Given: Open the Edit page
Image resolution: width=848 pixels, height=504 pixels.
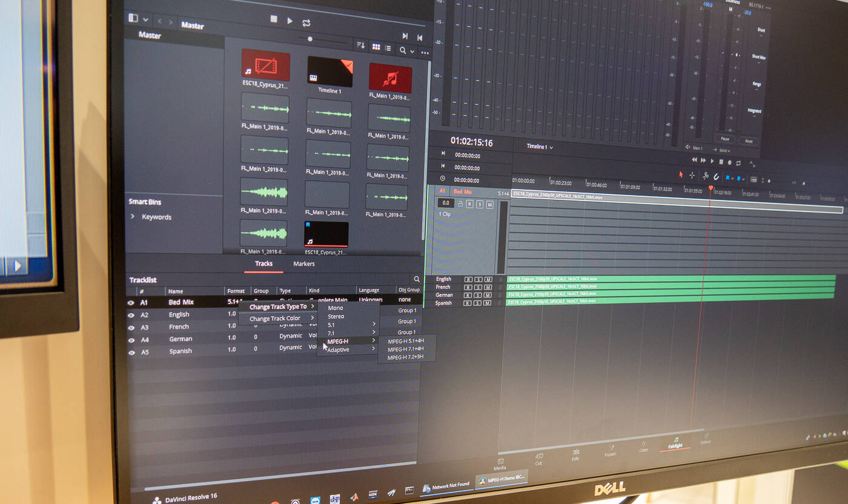Looking at the screenshot, I should coord(575,454).
